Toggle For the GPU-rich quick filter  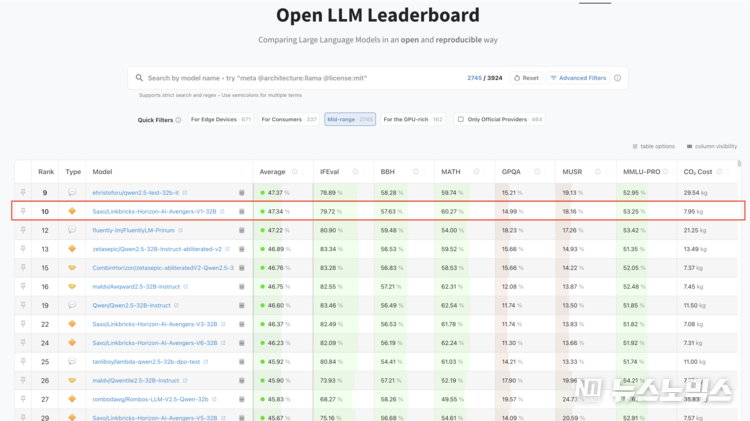click(x=413, y=120)
